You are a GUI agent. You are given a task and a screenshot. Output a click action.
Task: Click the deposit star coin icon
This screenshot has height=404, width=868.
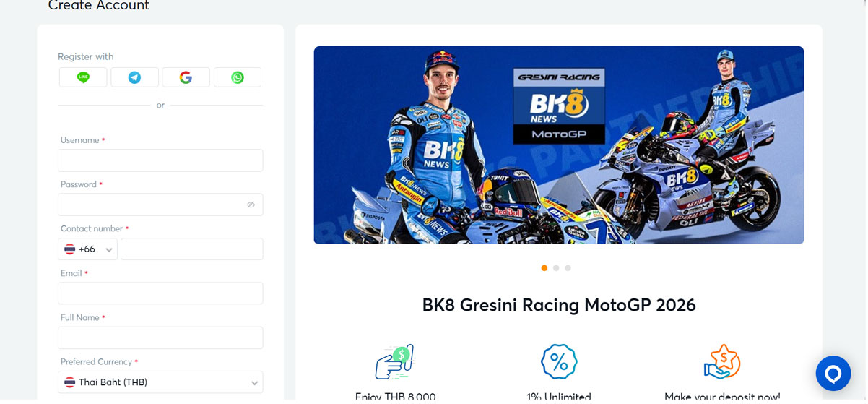[x=722, y=362]
